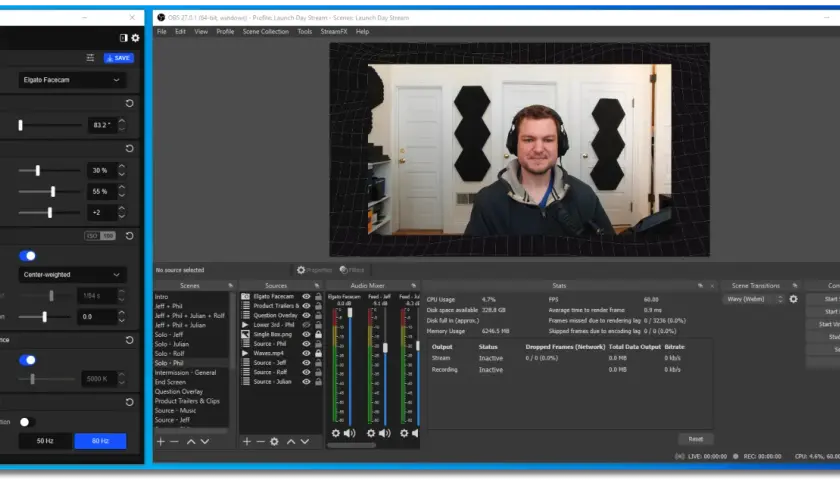Hide the Waves.mp4 source
840x480 pixels.
click(306, 353)
